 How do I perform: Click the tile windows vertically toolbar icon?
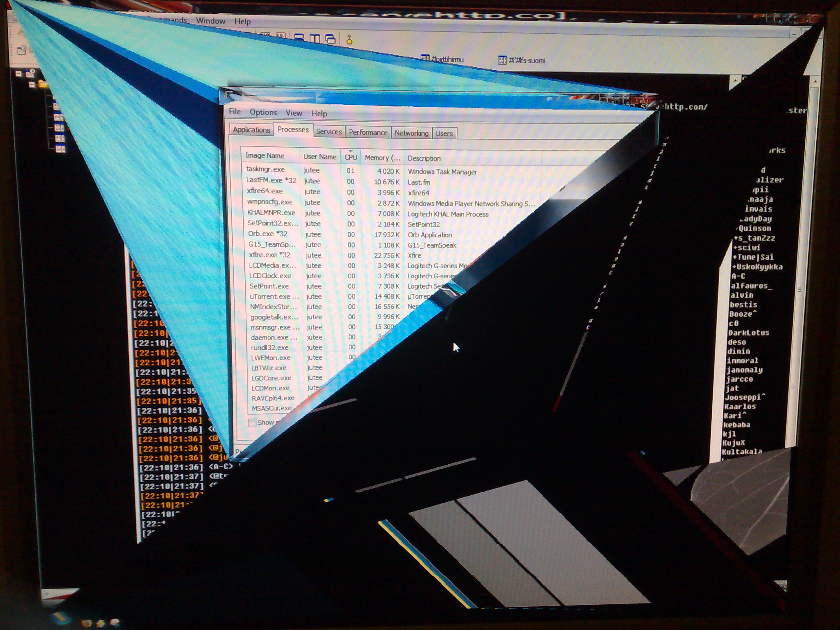[315, 38]
